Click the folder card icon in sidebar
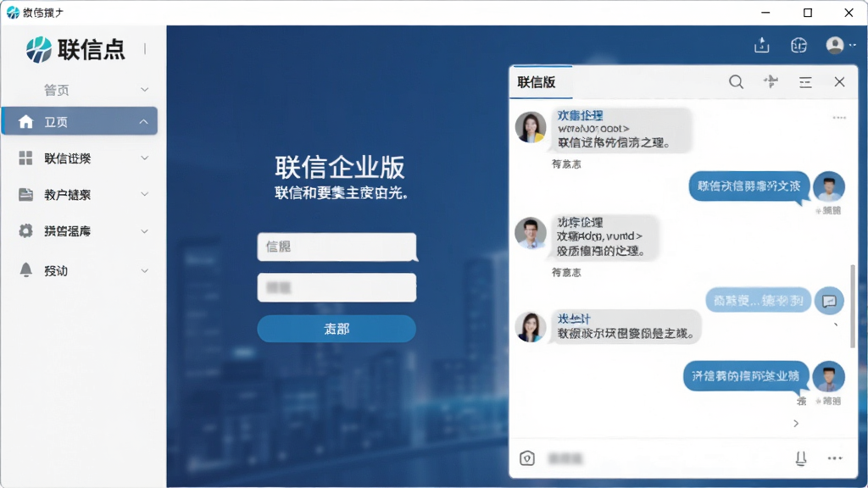The width and height of the screenshot is (868, 488). click(25, 194)
